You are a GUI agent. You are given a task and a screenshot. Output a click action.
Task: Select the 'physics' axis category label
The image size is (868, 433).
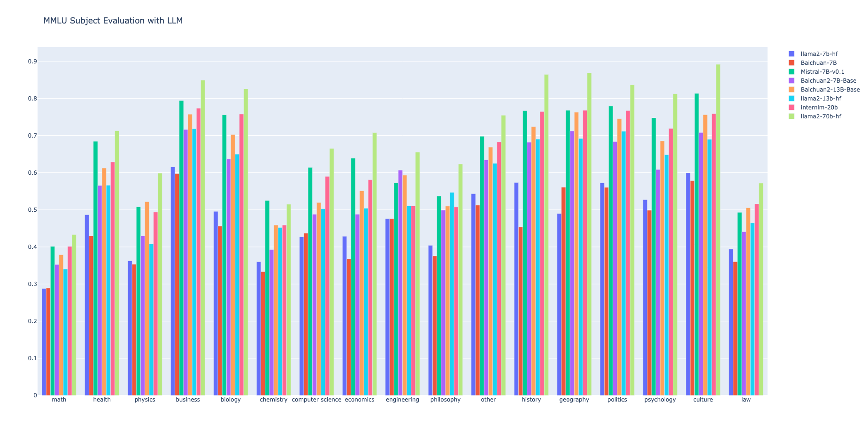145,400
